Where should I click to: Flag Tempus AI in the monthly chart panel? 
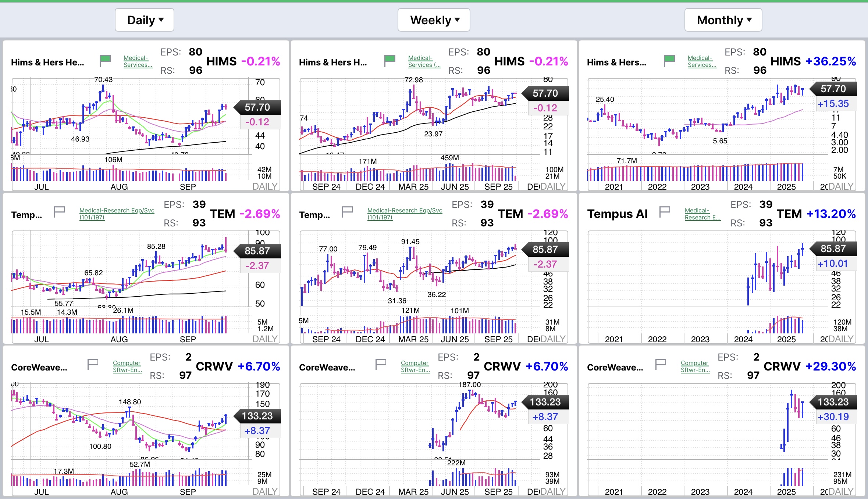point(665,211)
